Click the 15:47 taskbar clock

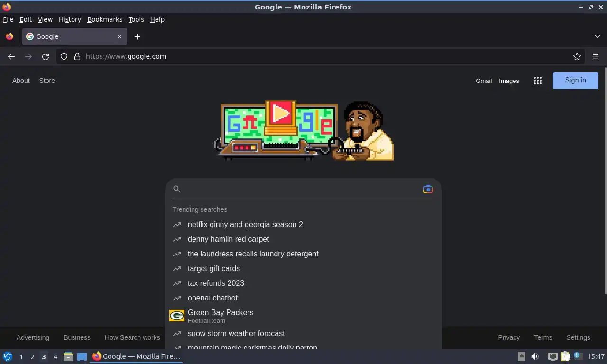[596, 356]
